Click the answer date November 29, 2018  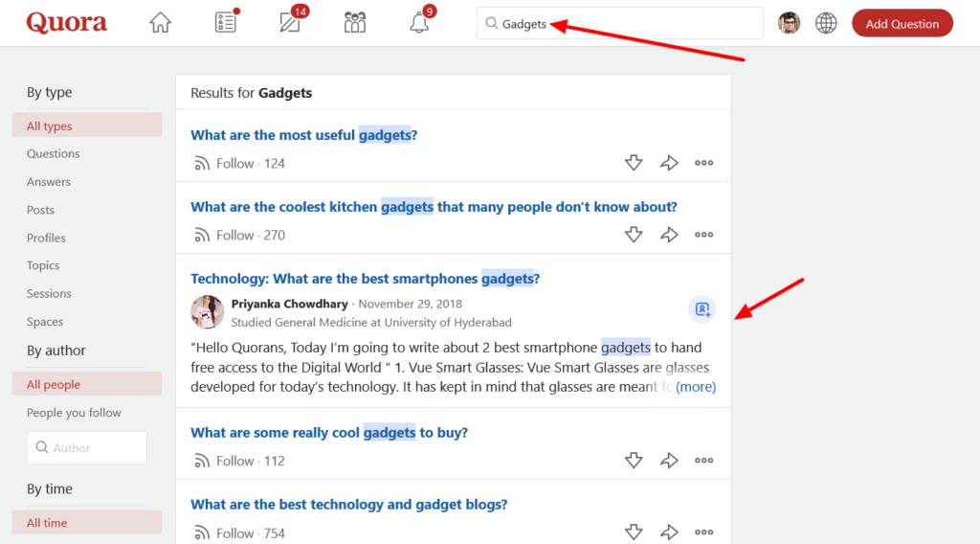pyautogui.click(x=410, y=304)
